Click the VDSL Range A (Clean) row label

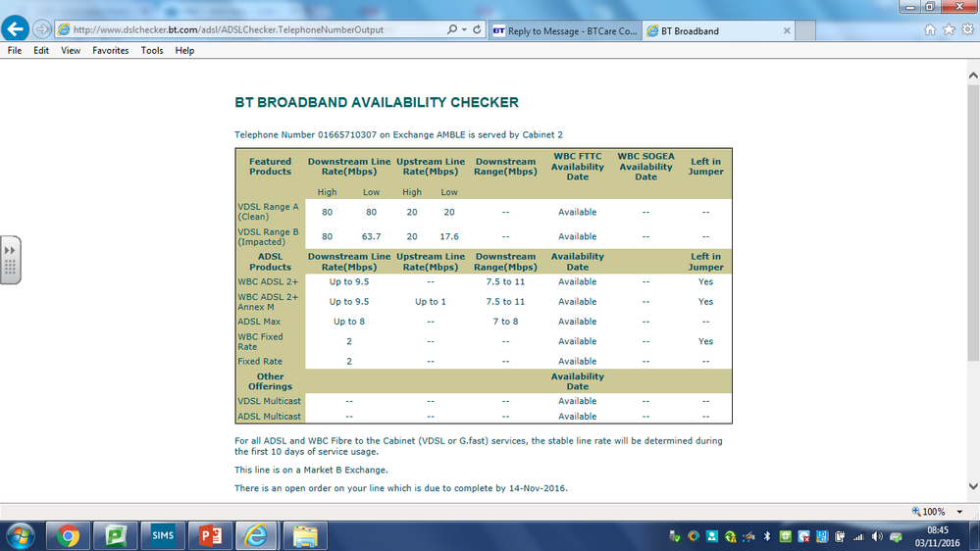268,212
